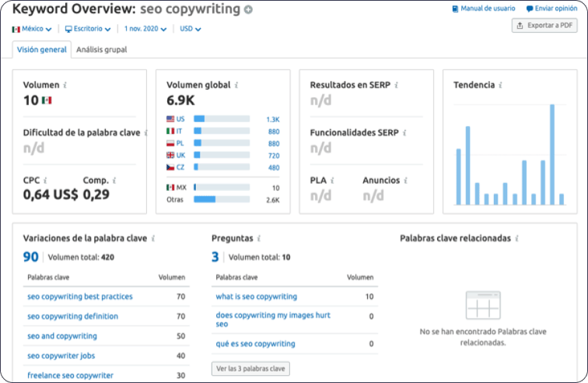The height and width of the screenshot is (383, 588).
Task: Click the 0,29 Comp. value
Action: tap(96, 195)
